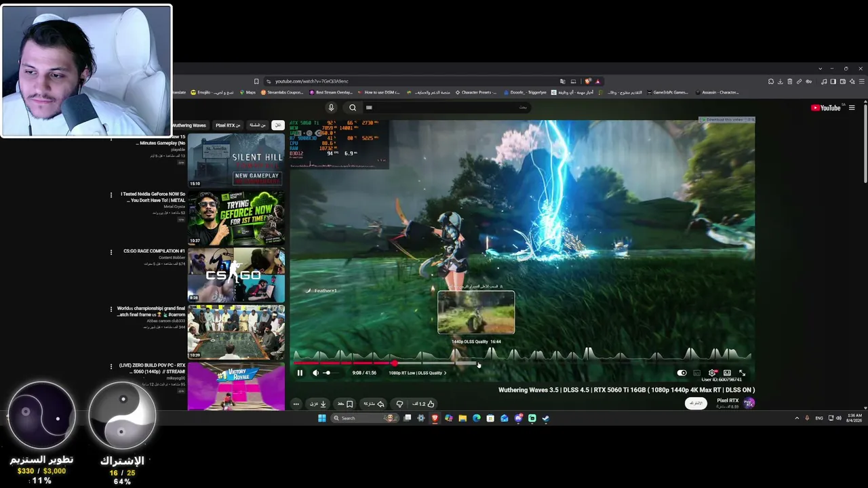Open Steam from the taskbar
Screen dimensions: 868x488
tap(545, 418)
